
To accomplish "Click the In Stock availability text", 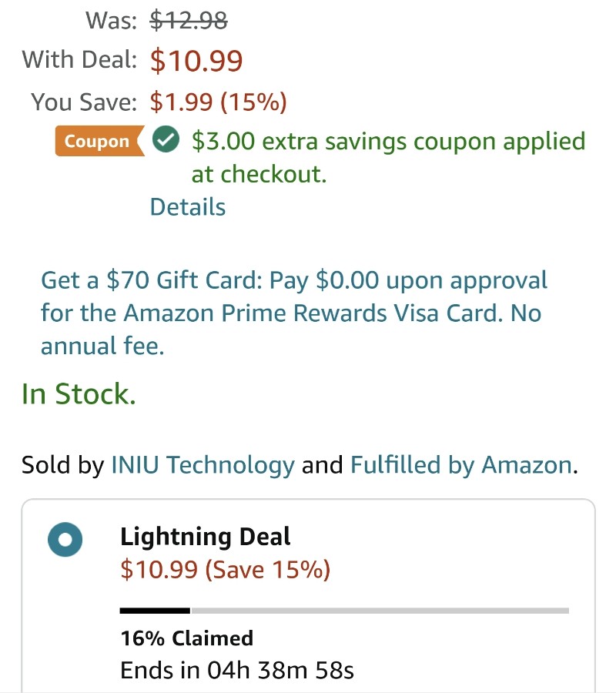I will pos(79,393).
